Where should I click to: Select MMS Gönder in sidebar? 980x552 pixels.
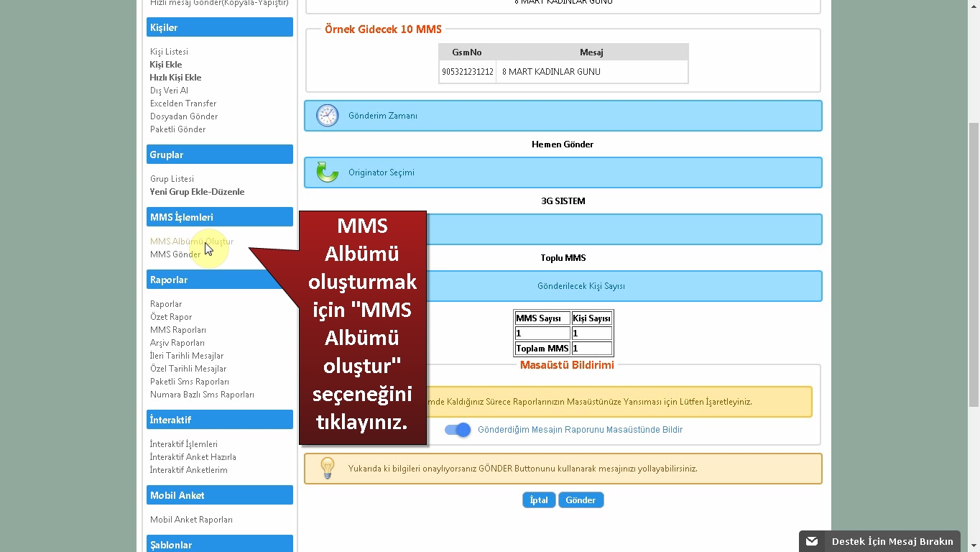pos(175,254)
